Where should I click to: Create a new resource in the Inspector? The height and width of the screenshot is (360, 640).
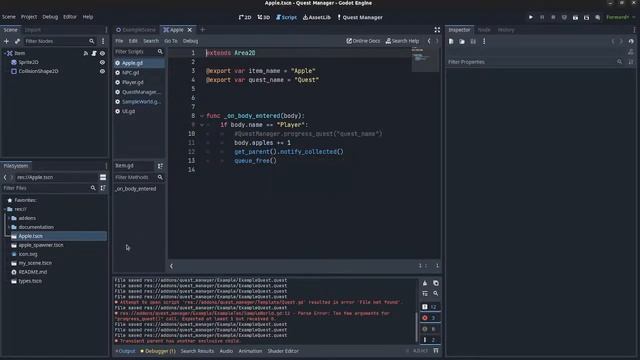pos(451,41)
